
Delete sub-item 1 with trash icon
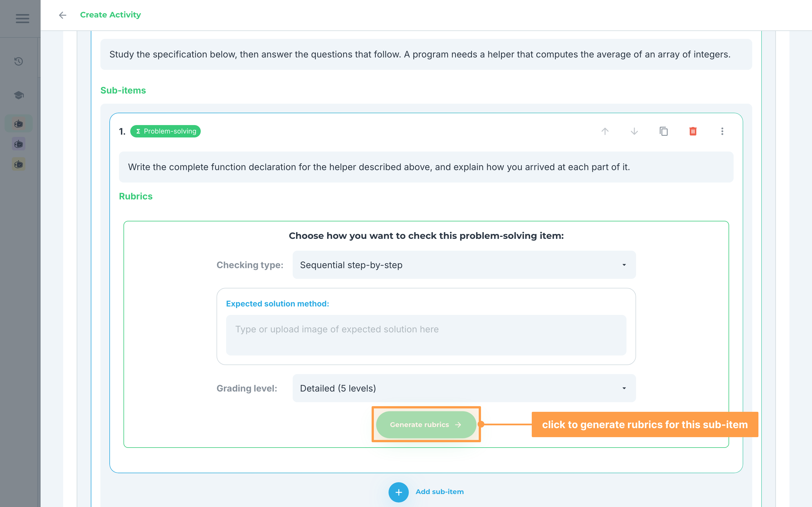coord(693,131)
